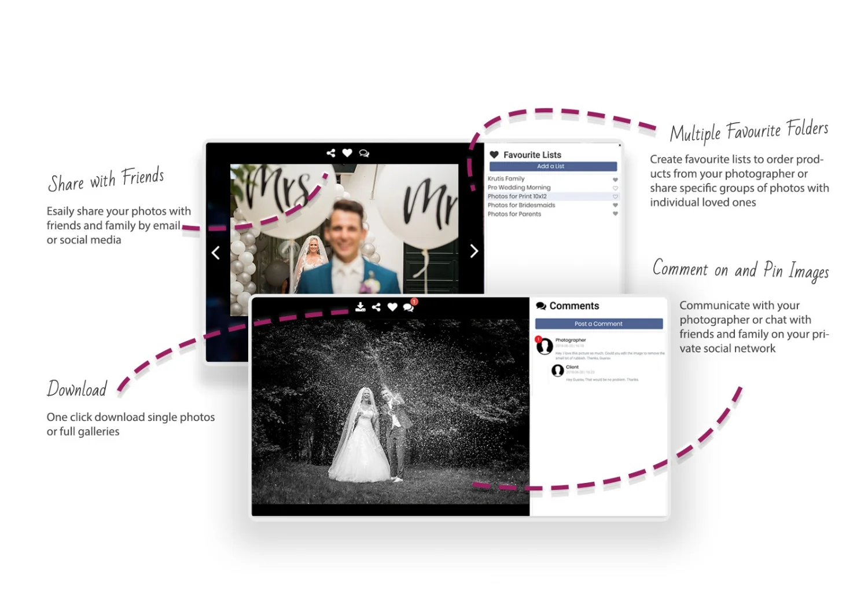Click the Comments heading speech bubble icon
The image size is (868, 597).
(541, 306)
